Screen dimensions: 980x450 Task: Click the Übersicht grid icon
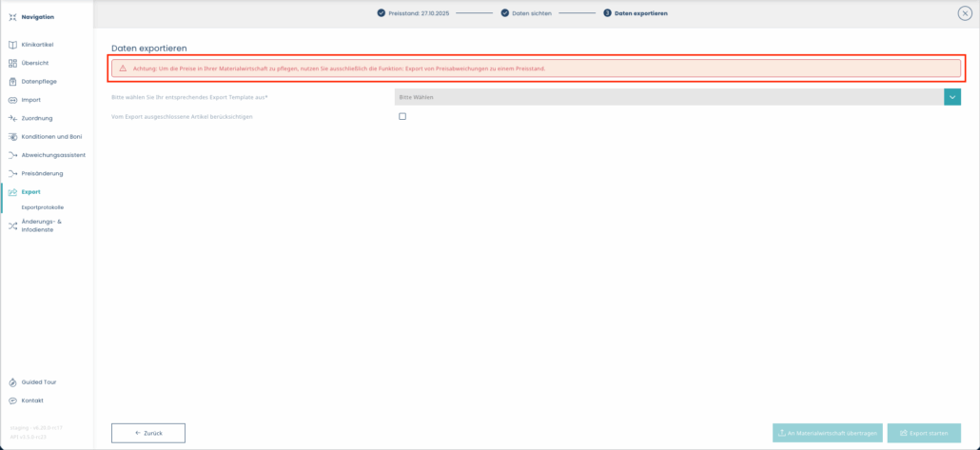(12, 63)
